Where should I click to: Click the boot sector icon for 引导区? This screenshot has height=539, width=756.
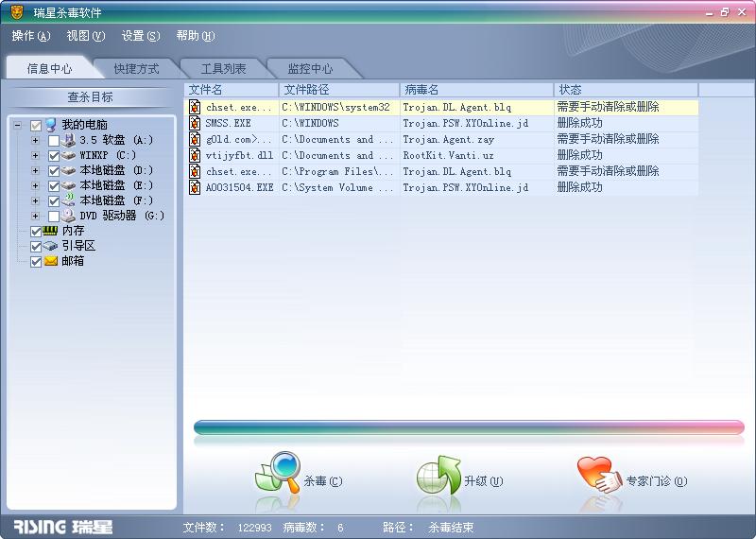[50, 246]
